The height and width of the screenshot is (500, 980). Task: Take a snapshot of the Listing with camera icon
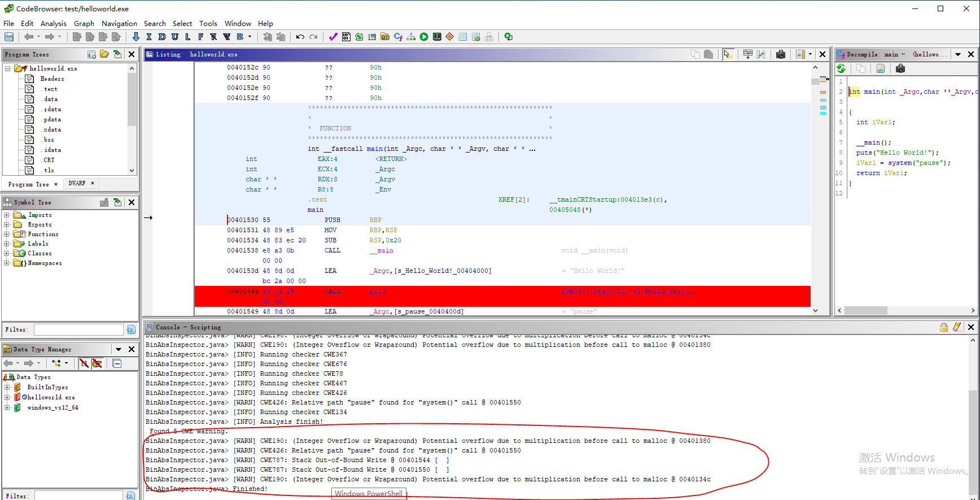tap(781, 54)
